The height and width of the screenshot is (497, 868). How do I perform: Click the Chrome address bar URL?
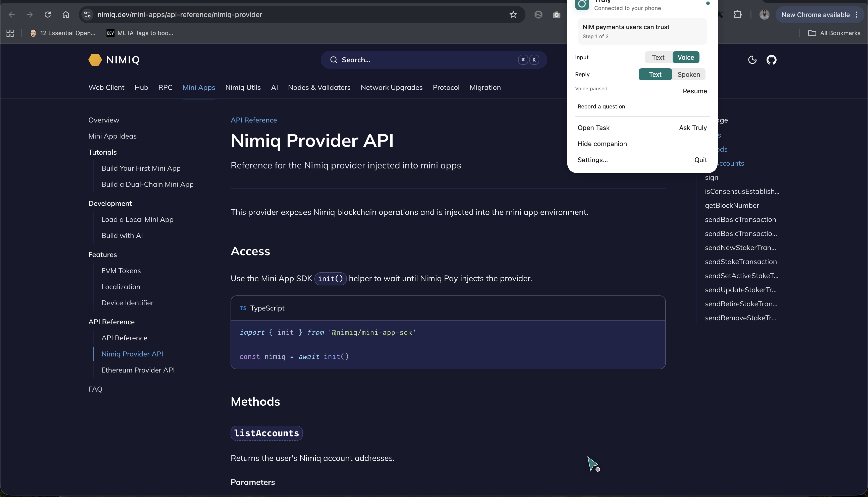tap(180, 15)
